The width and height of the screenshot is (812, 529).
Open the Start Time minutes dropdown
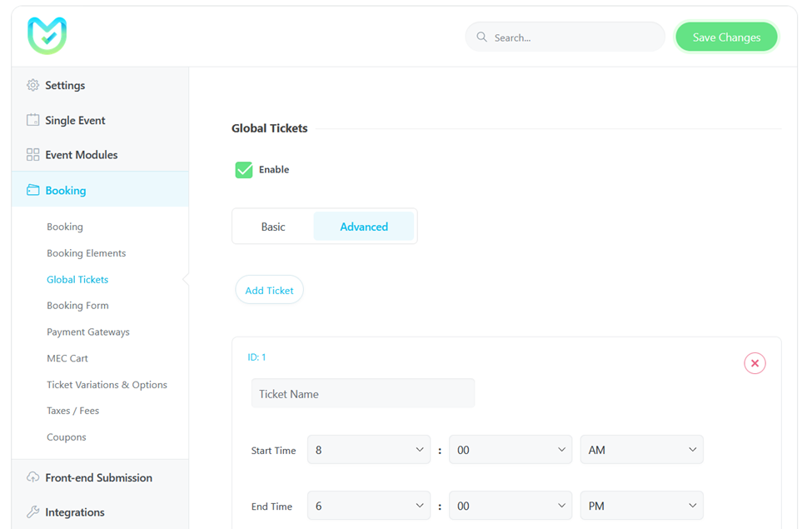click(x=510, y=450)
